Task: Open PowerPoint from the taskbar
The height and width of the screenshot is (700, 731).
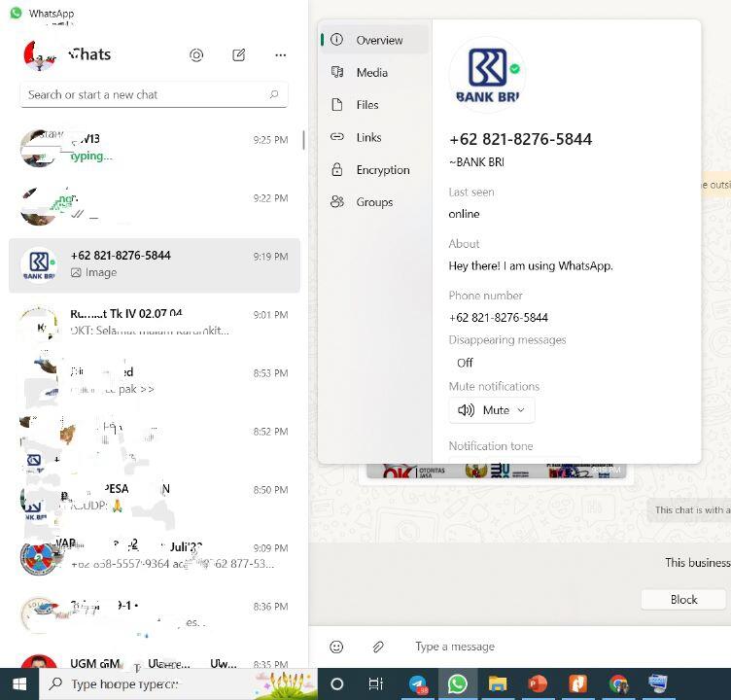Action: pos(538,684)
